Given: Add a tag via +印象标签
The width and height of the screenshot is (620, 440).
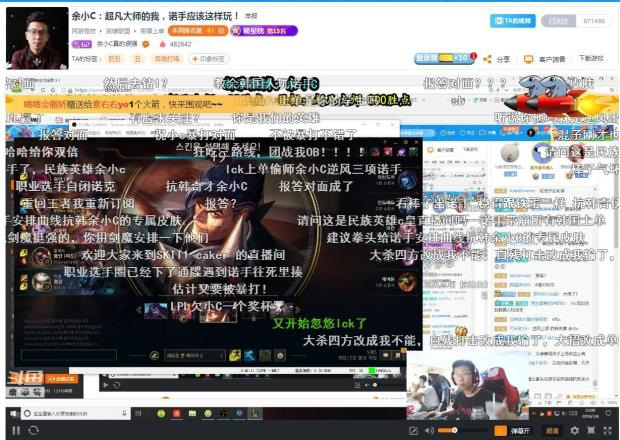Looking at the screenshot, I should click(209, 59).
